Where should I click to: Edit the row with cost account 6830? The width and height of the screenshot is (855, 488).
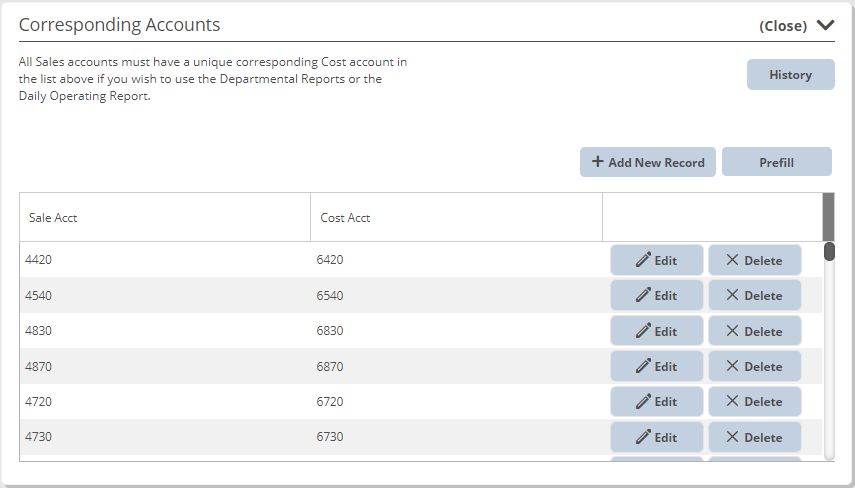pos(656,331)
